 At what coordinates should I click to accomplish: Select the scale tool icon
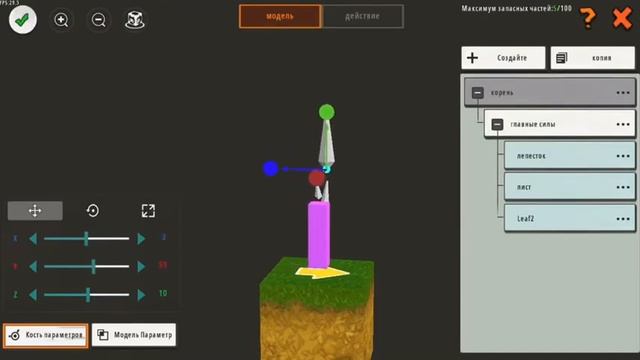pyautogui.click(x=148, y=211)
